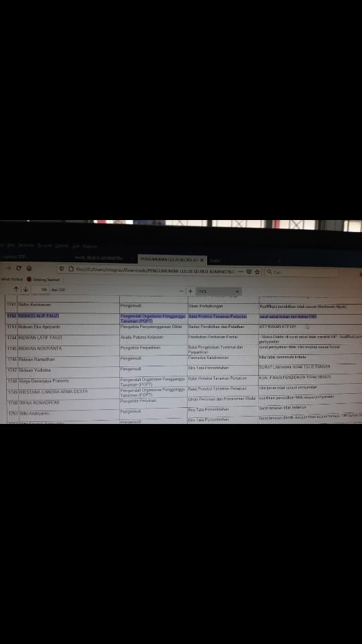Click the PDF page number input field

(40, 290)
